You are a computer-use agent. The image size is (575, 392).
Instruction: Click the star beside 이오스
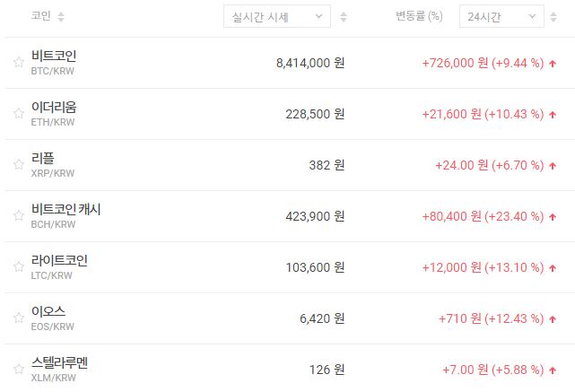[x=18, y=318]
